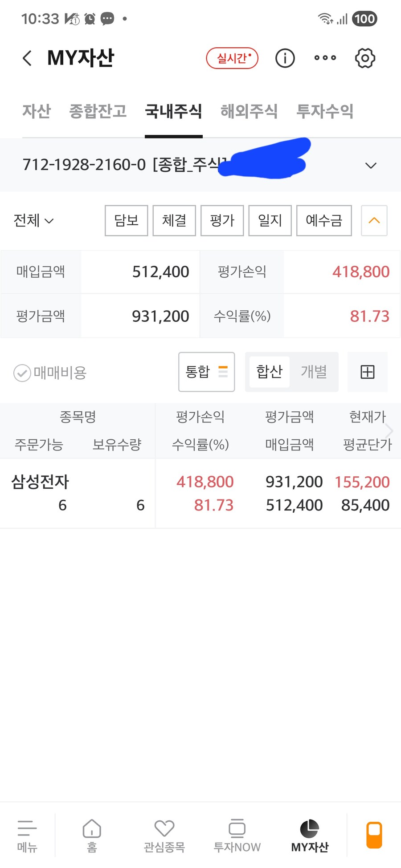Open the 메뉴 hamburger icon

click(x=27, y=836)
